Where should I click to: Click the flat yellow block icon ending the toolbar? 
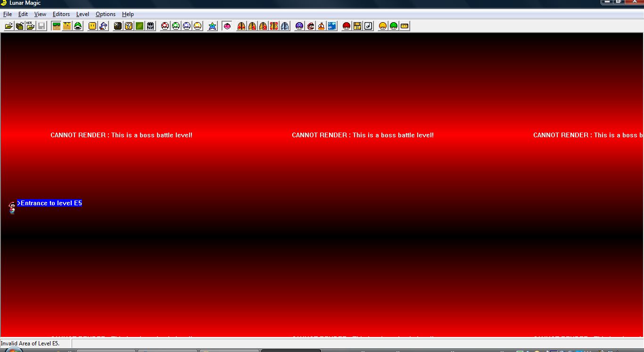(405, 26)
